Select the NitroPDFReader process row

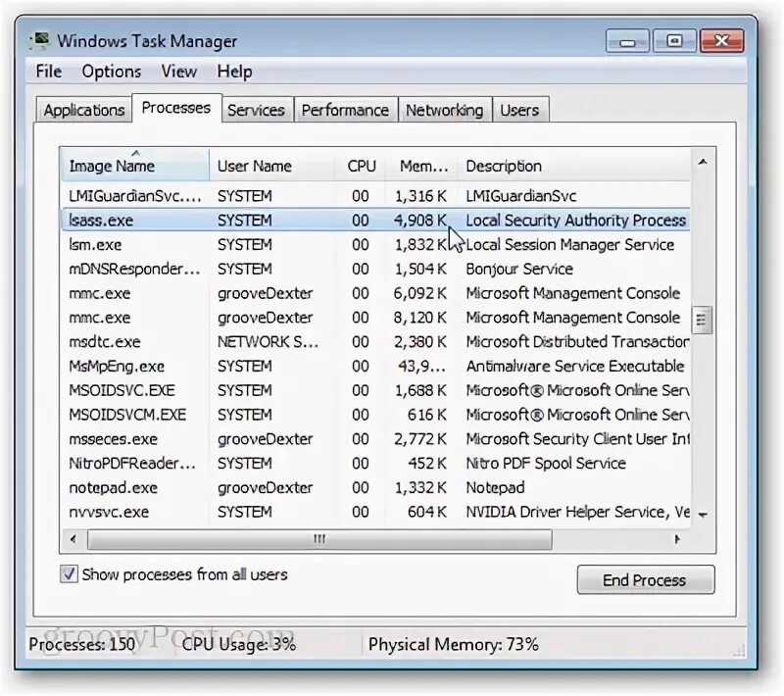click(375, 464)
